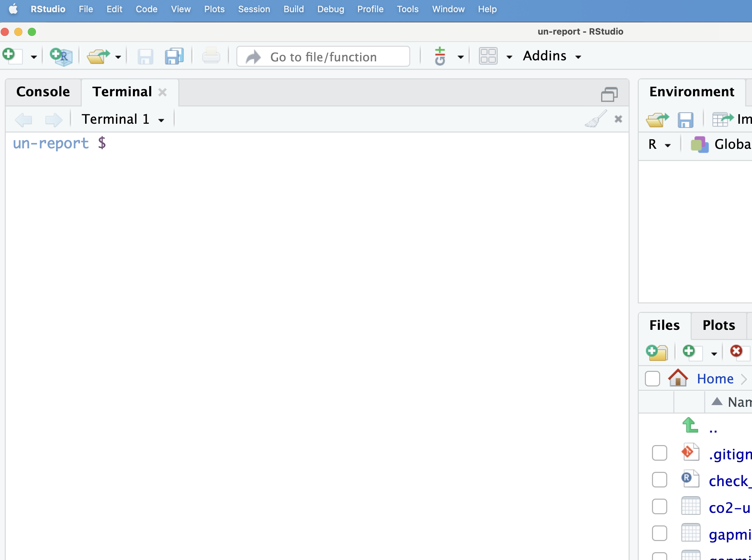Open the Git dropdown arrow
This screenshot has height=560, width=752.
[460, 57]
